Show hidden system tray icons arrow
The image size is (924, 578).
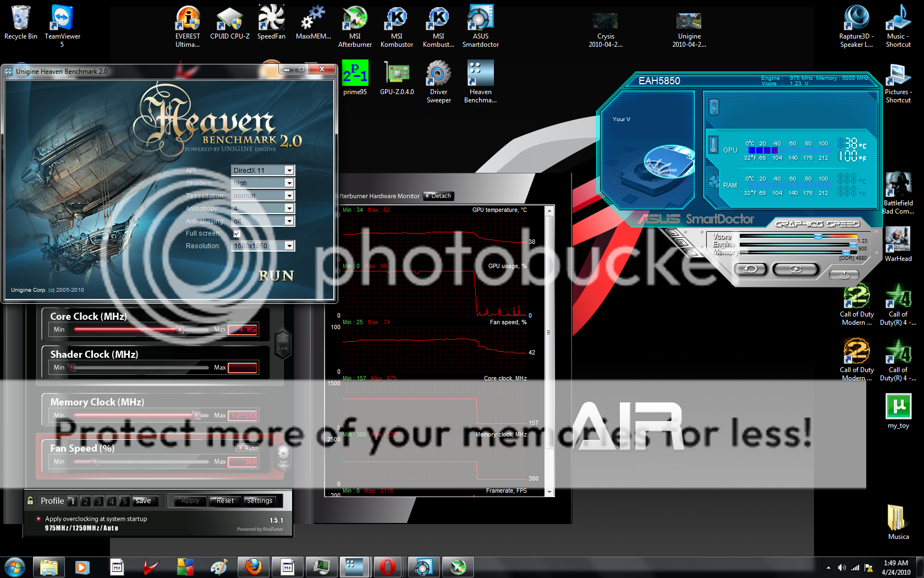828,568
